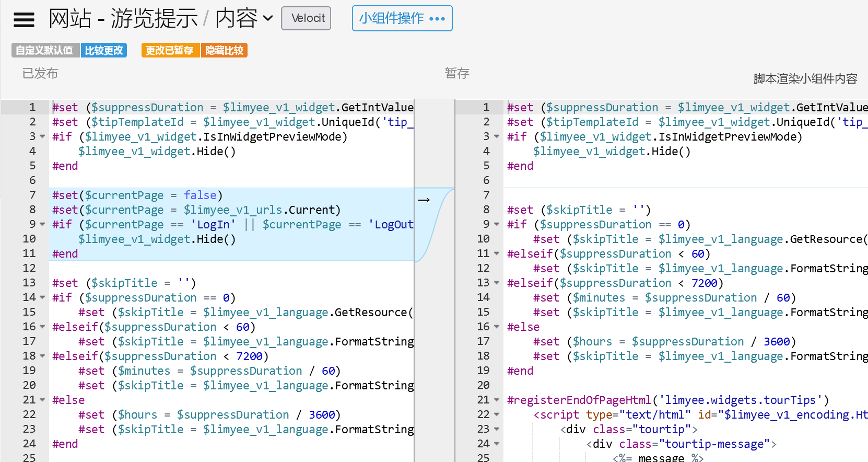Click the 网站 breadcrumb link
This screenshot has height=462, width=868.
(x=70, y=19)
